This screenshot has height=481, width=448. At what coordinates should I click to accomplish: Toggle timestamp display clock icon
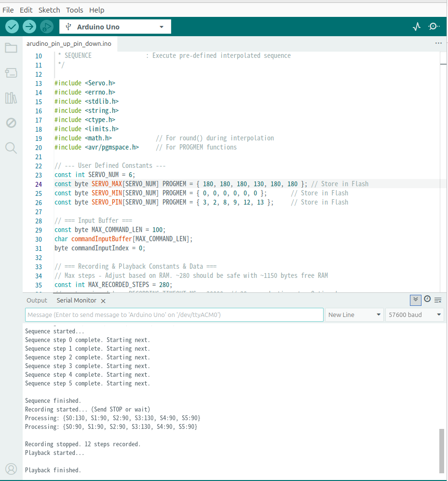(x=427, y=299)
